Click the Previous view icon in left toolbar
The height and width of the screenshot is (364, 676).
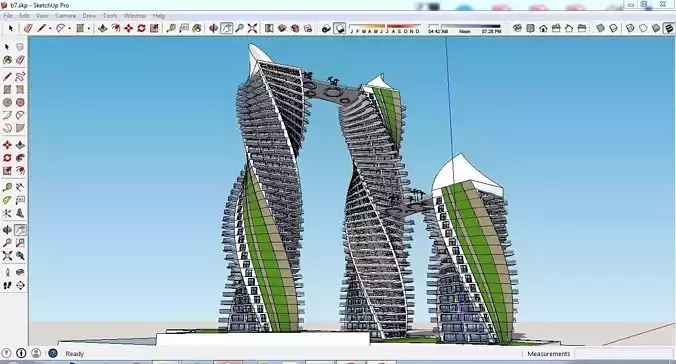point(20,256)
